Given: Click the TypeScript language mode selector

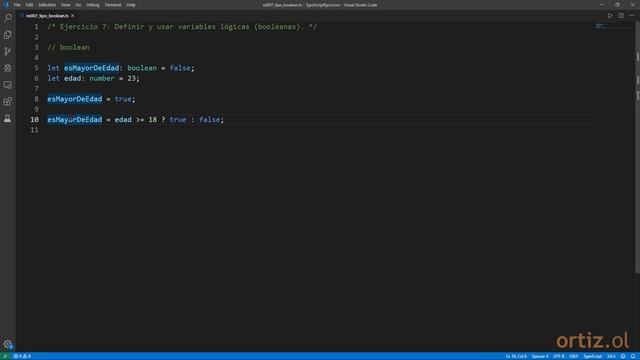Looking at the screenshot, I should (592, 356).
